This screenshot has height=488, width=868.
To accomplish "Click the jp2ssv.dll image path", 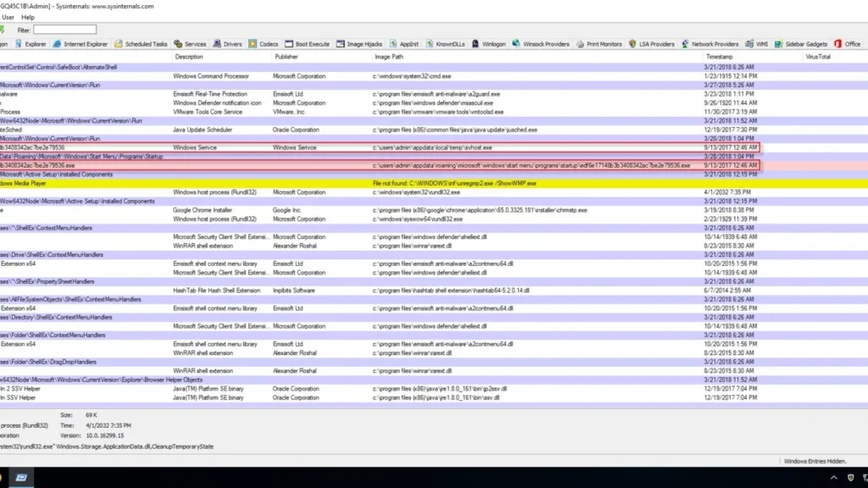I will pos(440,389).
